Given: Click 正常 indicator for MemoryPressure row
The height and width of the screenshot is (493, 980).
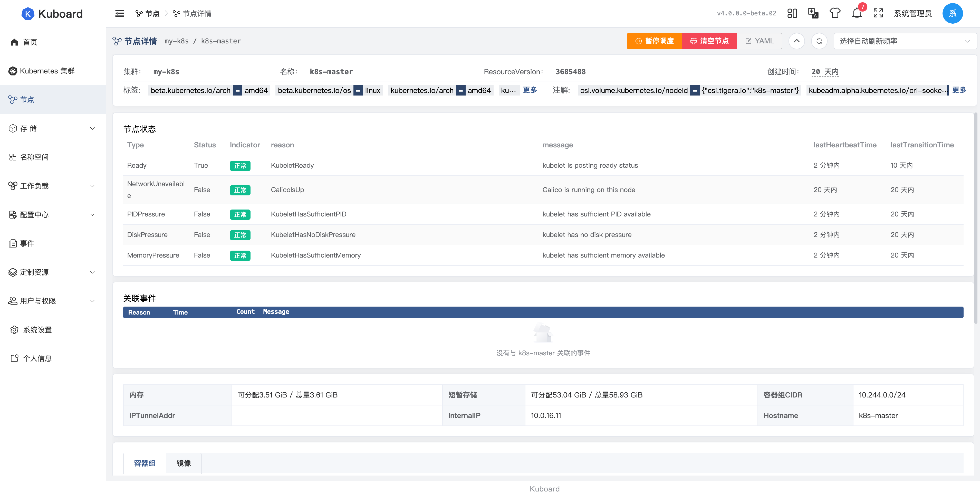Looking at the screenshot, I should 240,255.
